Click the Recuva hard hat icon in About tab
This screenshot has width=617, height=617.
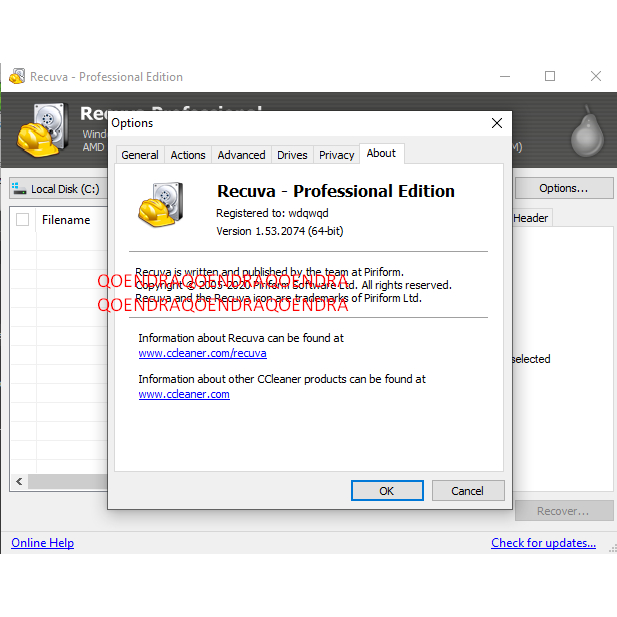[x=160, y=205]
